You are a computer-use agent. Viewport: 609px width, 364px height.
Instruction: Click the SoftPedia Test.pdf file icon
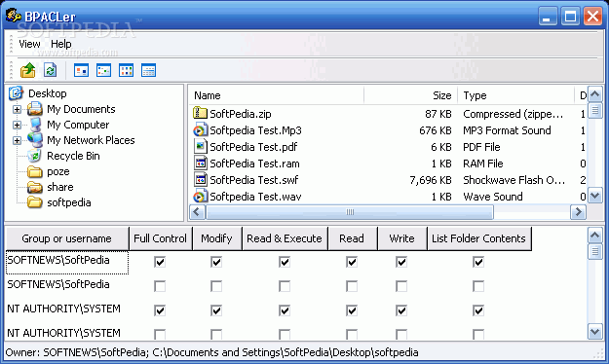pos(200,147)
